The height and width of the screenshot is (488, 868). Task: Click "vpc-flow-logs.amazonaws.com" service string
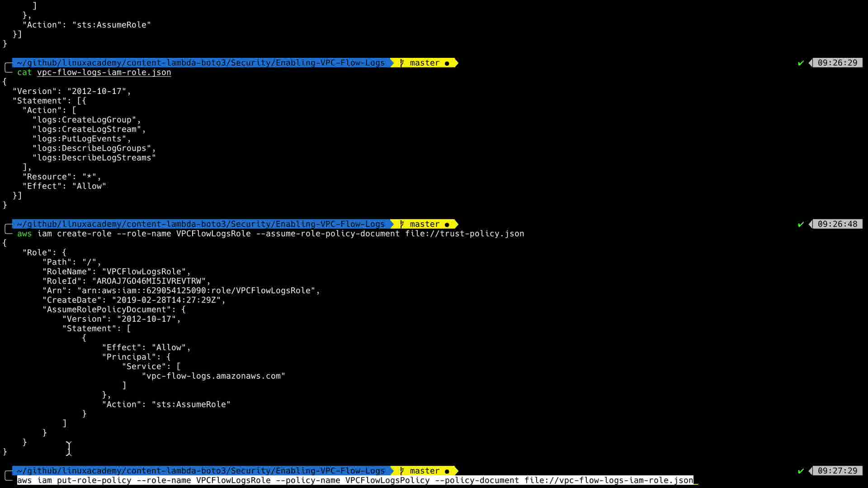point(213,376)
